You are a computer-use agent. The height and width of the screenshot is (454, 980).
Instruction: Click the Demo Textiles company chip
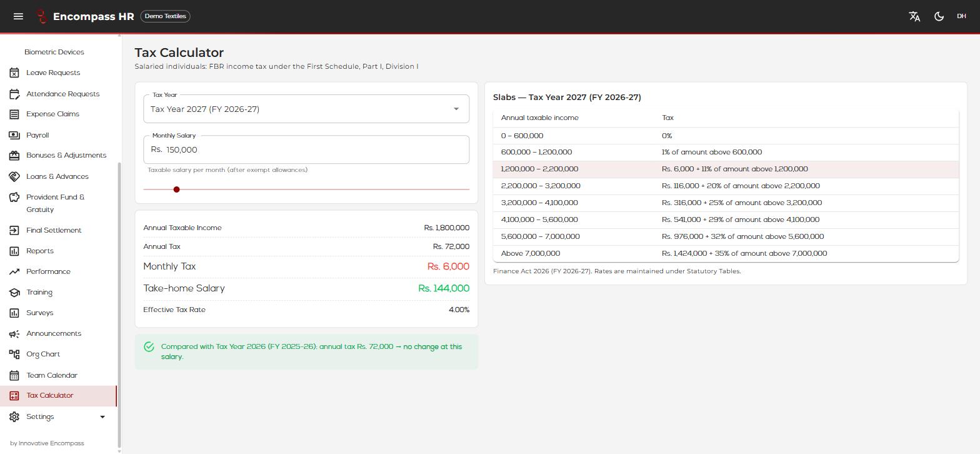pyautogui.click(x=166, y=16)
